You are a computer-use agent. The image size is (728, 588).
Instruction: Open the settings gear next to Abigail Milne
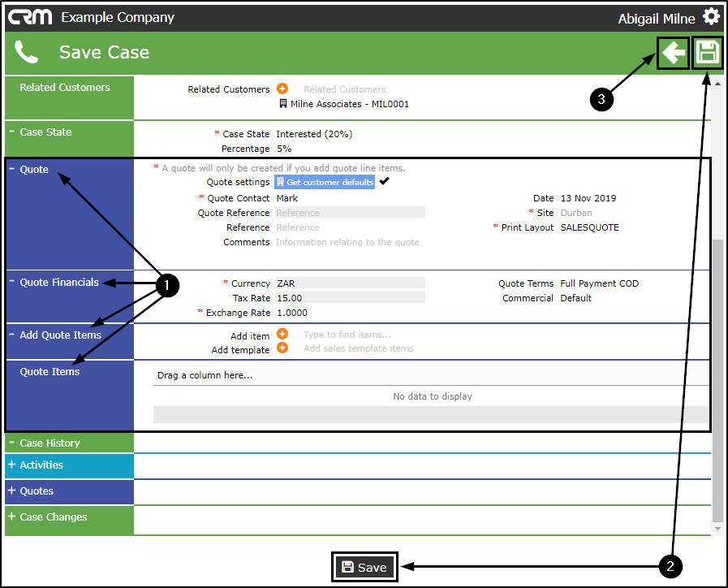click(x=710, y=17)
